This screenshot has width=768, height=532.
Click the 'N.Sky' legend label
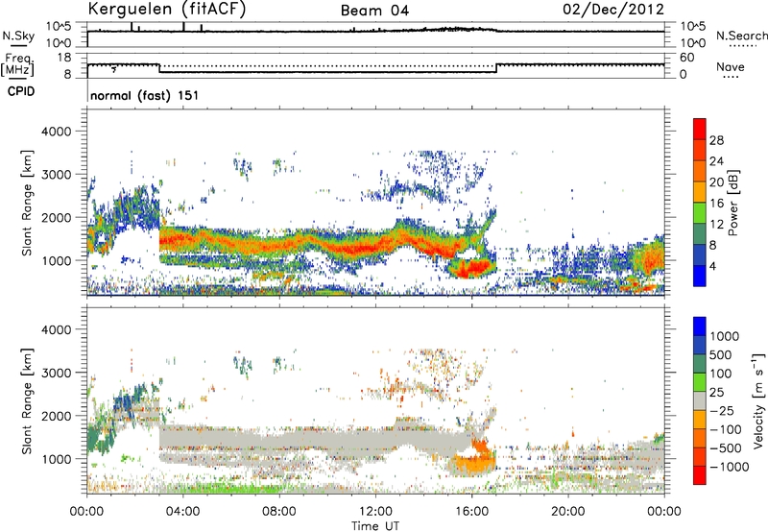[18, 36]
